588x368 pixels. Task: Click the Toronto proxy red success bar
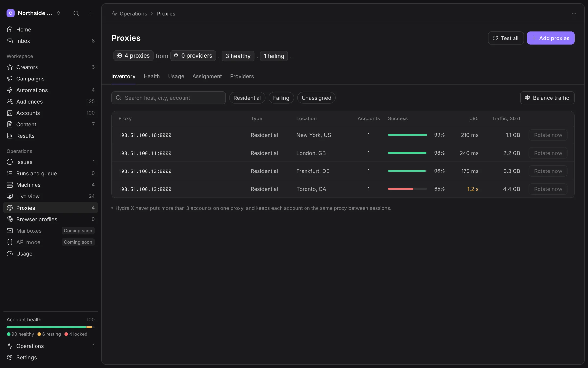click(407, 189)
